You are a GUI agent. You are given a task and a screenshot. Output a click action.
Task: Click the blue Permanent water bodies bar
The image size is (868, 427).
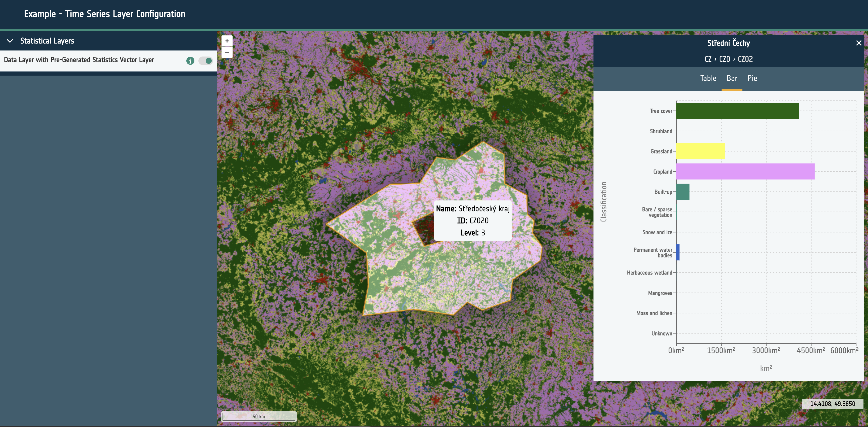[x=678, y=252]
